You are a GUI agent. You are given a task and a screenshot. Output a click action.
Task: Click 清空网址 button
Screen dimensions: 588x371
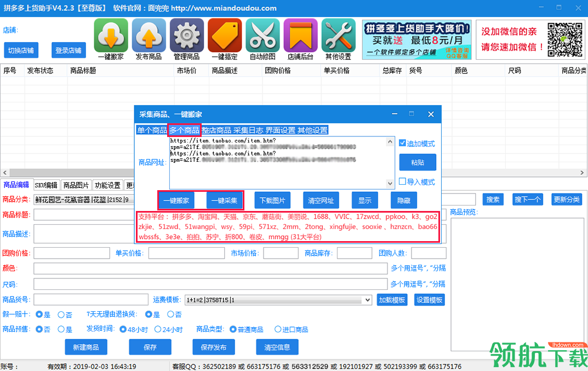(x=321, y=201)
